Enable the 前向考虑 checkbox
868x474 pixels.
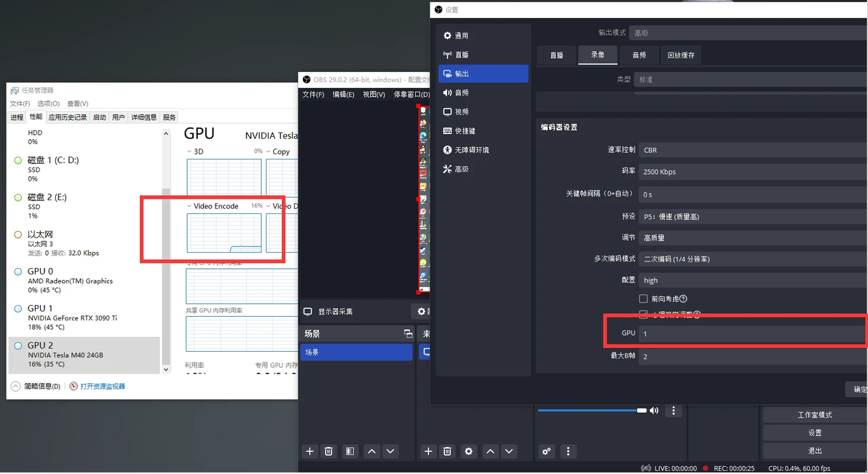pos(643,299)
